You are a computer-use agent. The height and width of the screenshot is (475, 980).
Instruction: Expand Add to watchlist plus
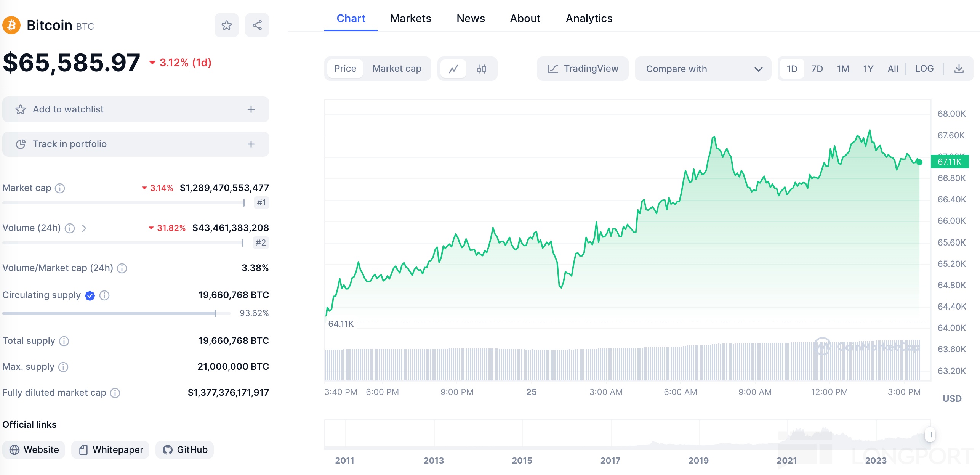[251, 109]
